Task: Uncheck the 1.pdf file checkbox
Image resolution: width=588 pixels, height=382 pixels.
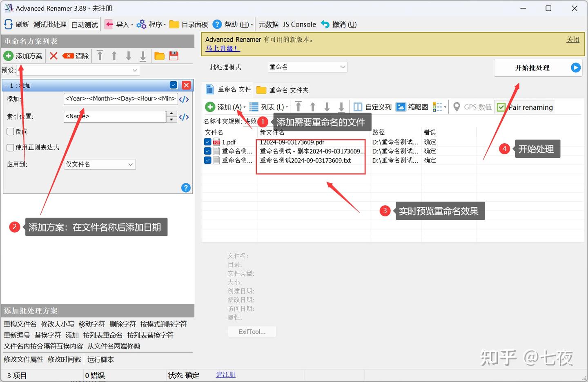Action: click(x=207, y=142)
